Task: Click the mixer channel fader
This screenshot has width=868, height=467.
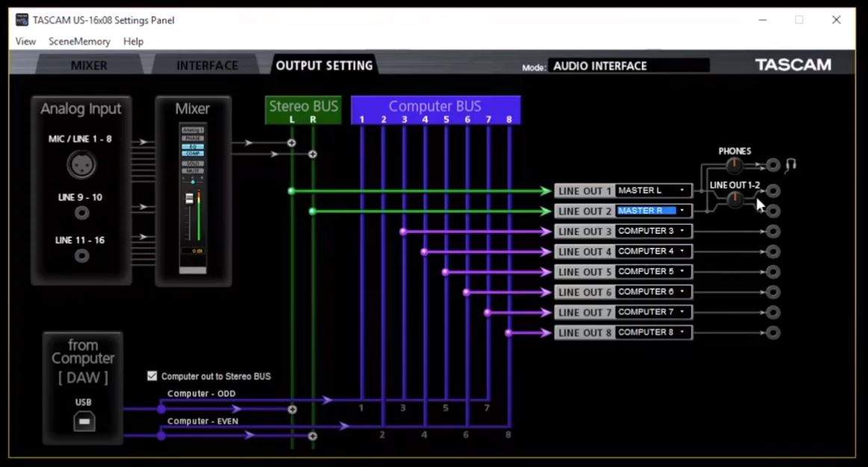Action: 189,198
